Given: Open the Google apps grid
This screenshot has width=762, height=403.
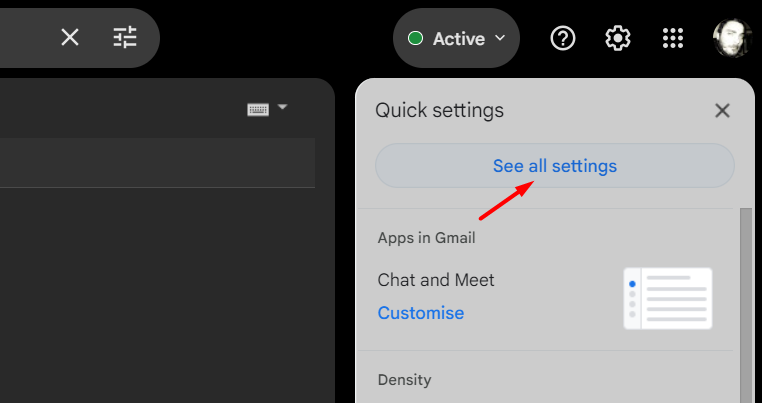Looking at the screenshot, I should pyautogui.click(x=673, y=38).
